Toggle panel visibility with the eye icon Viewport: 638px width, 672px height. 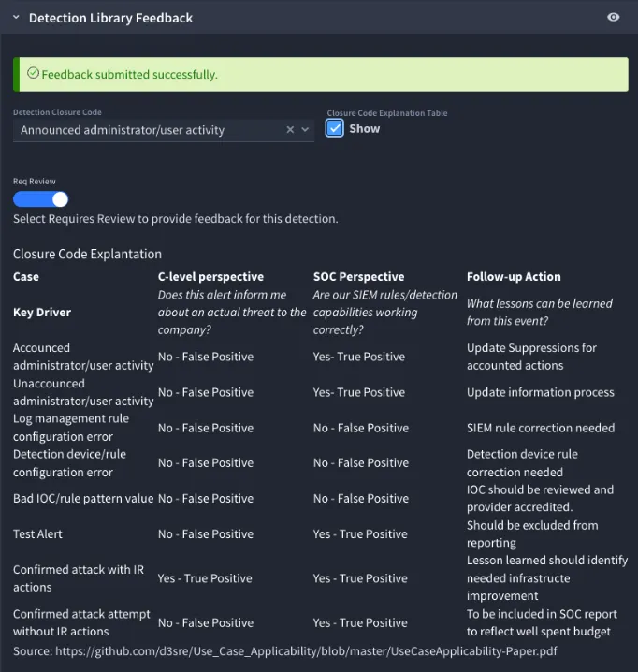(613, 17)
